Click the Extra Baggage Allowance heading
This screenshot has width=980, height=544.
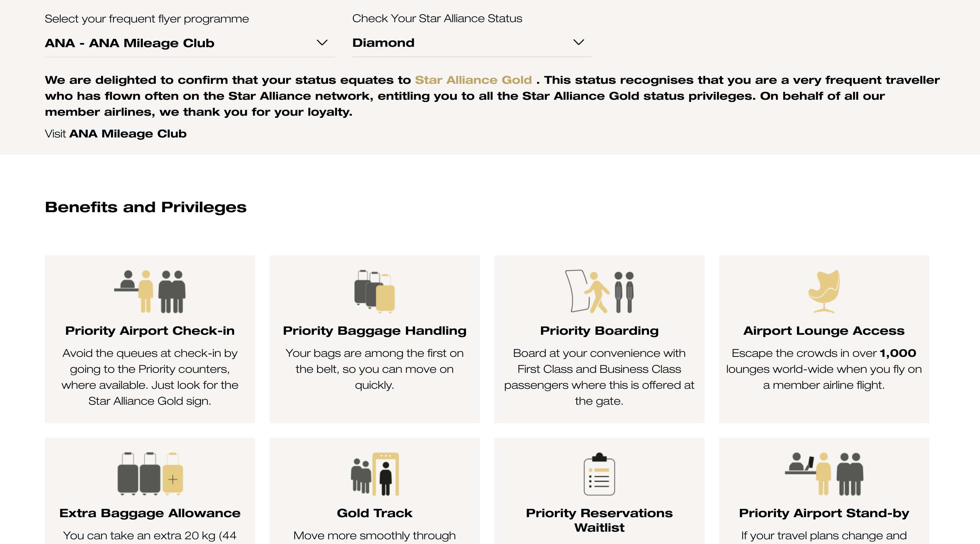[150, 513]
